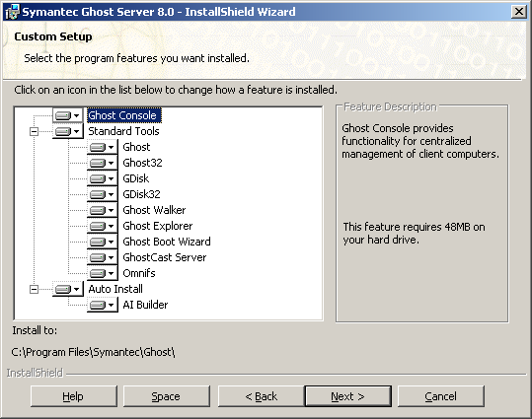Go Back to previous wizard step
The width and height of the screenshot is (532, 419).
click(262, 396)
